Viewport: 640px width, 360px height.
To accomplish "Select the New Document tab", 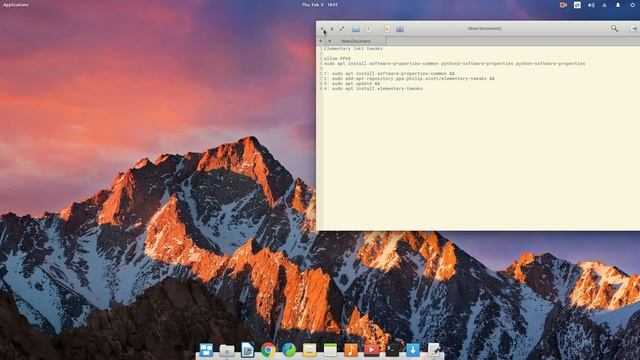I will tap(356, 41).
